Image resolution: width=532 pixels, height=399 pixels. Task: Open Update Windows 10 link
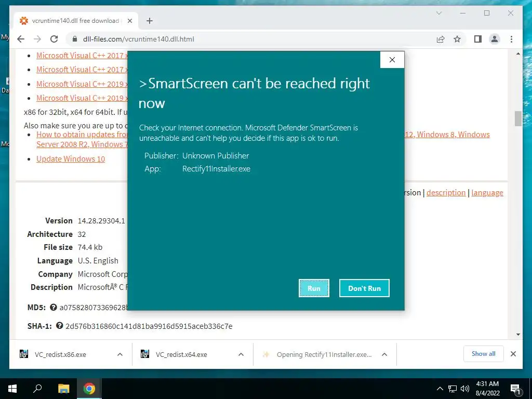coord(71,159)
